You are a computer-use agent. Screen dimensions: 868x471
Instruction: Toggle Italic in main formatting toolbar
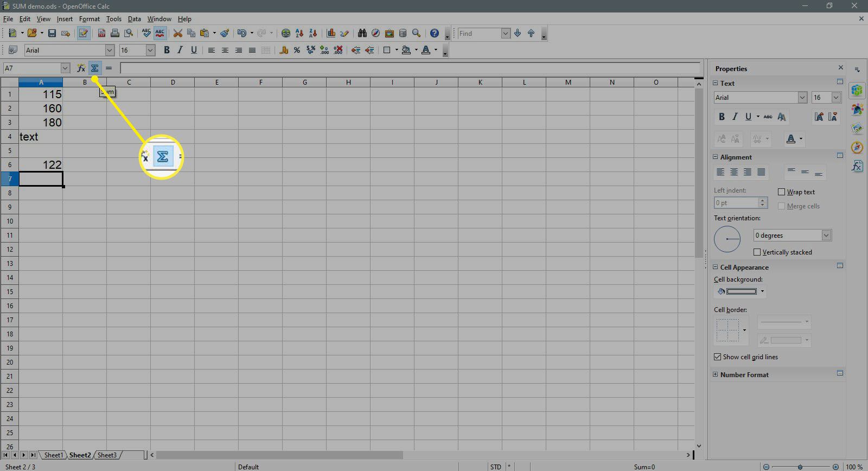pos(180,50)
